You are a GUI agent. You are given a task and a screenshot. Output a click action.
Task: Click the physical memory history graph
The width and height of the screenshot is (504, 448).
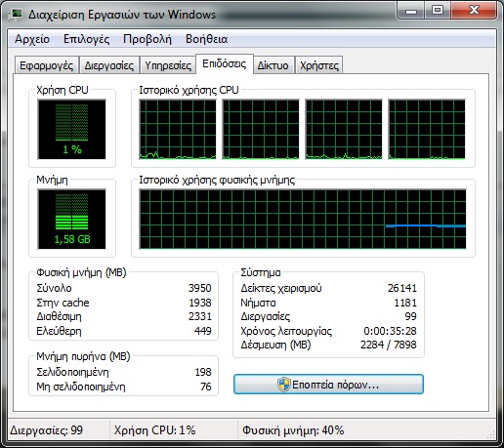[x=303, y=220]
